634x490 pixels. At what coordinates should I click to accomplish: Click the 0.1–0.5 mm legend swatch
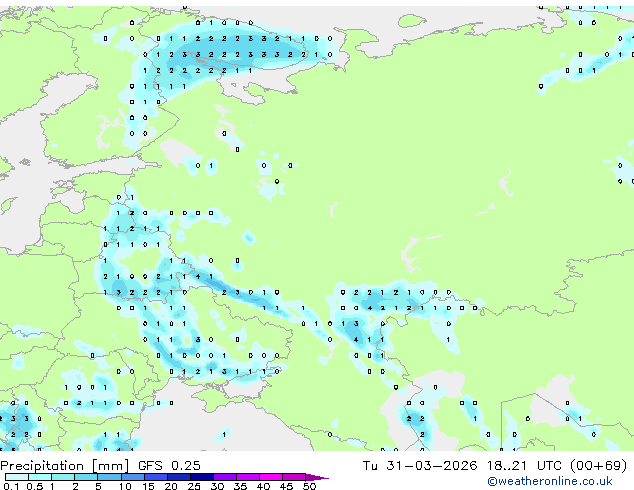pyautogui.click(x=17, y=477)
